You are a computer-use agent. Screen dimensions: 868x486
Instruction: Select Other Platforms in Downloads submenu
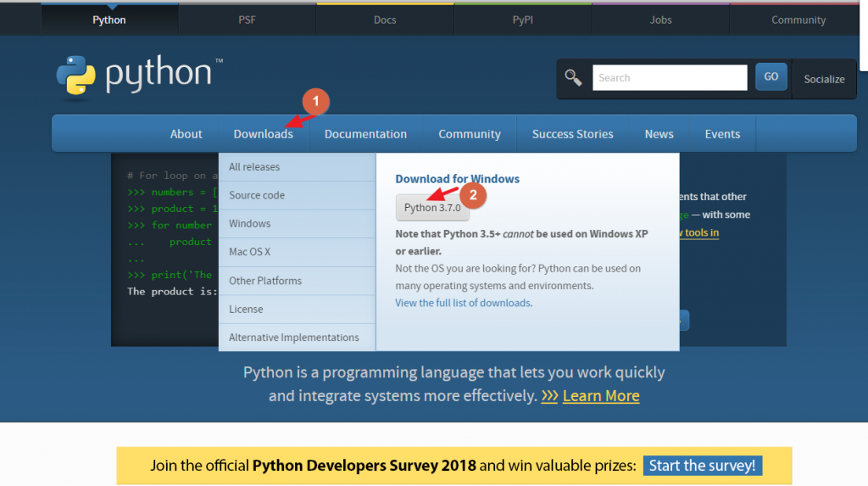[298, 281]
